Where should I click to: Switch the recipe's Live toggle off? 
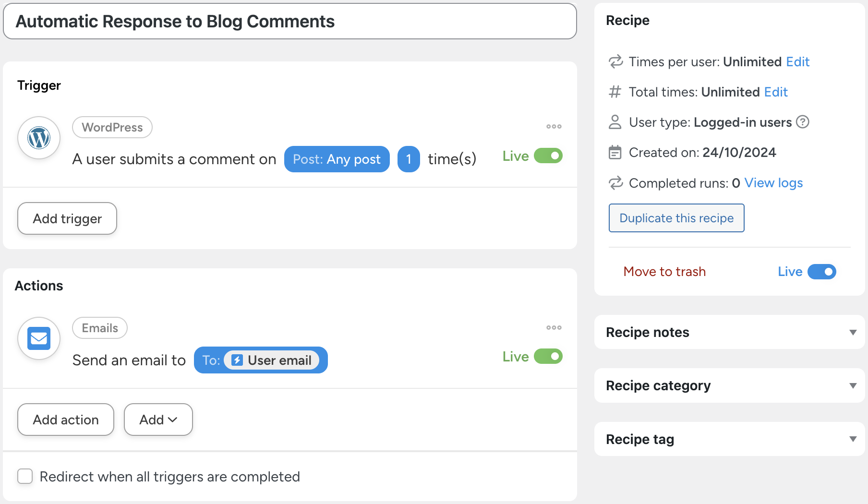(822, 272)
